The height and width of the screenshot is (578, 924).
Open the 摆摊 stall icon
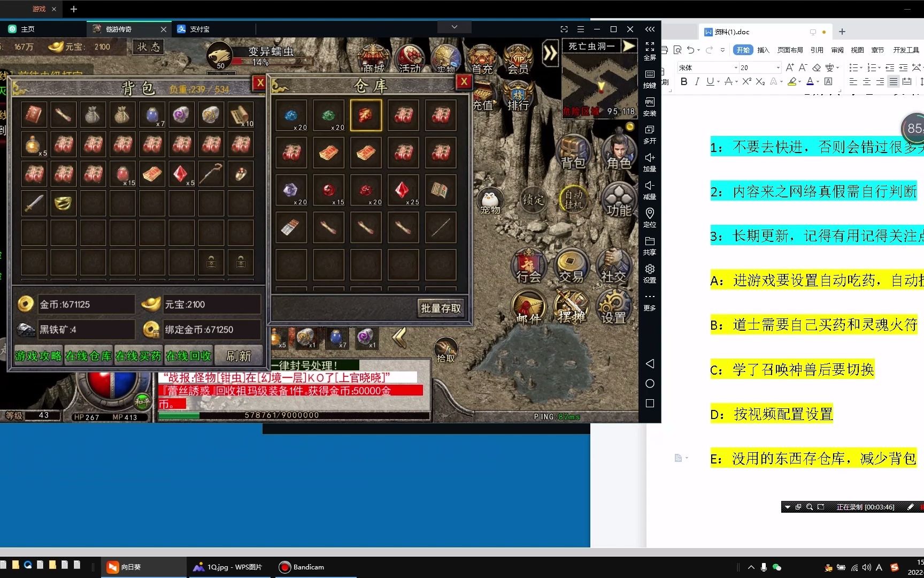click(x=571, y=308)
